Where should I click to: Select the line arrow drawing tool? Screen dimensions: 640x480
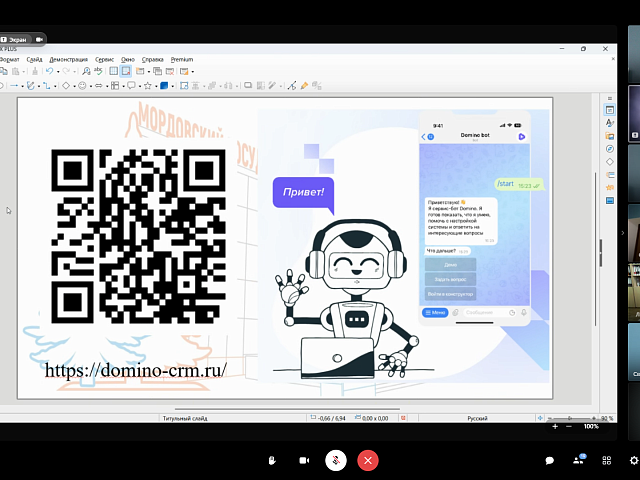(14, 85)
